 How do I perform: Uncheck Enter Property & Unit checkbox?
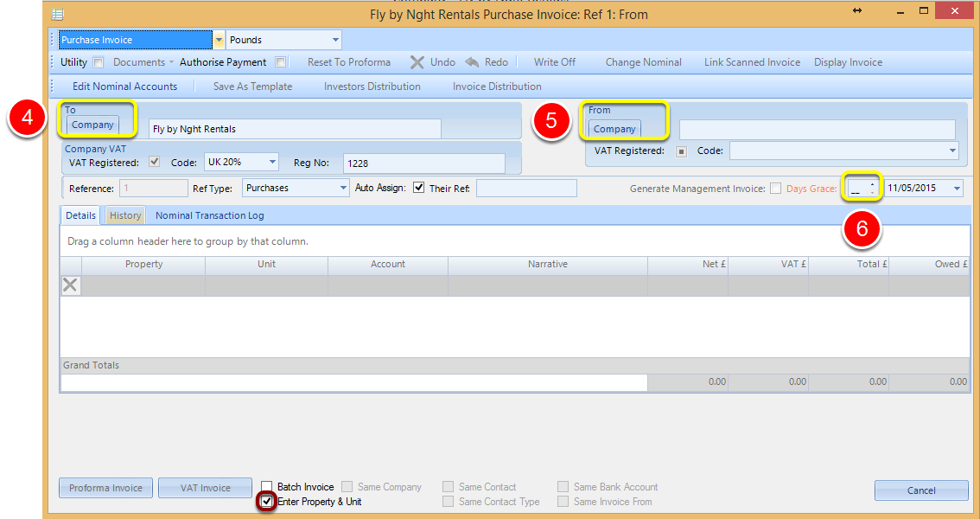coord(267,502)
